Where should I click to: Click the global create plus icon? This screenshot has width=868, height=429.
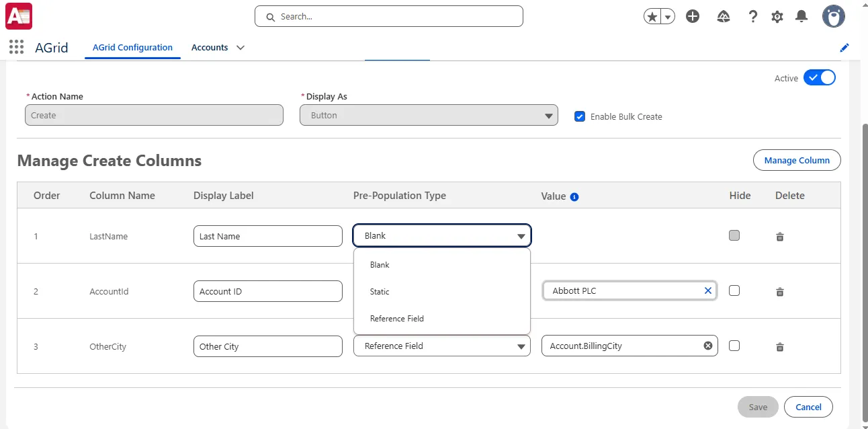pos(693,16)
